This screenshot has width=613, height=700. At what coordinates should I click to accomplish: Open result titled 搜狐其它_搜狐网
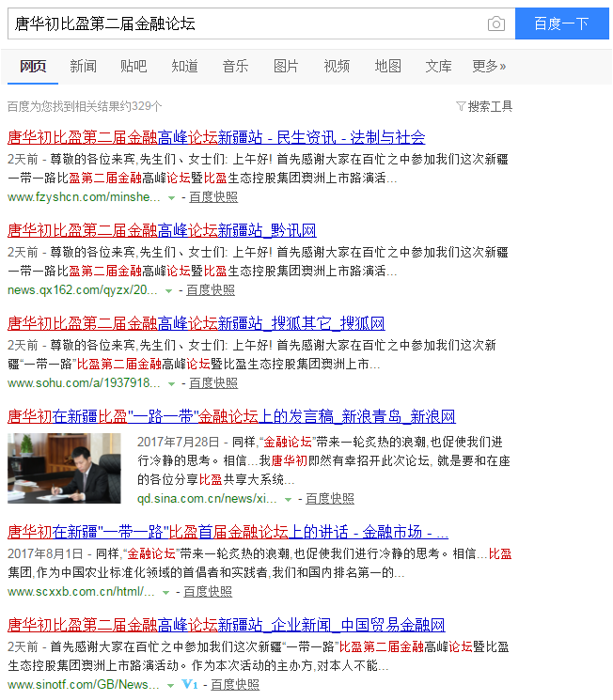pyautogui.click(x=196, y=323)
